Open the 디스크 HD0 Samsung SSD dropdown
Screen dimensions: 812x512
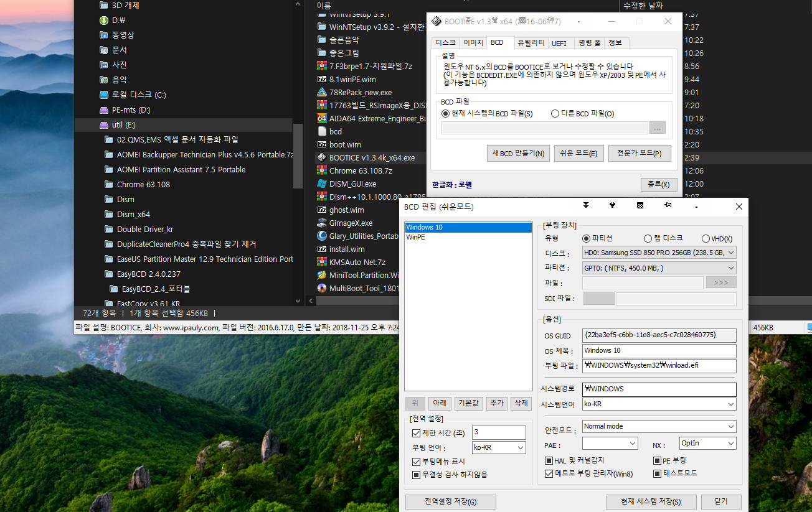pos(659,253)
